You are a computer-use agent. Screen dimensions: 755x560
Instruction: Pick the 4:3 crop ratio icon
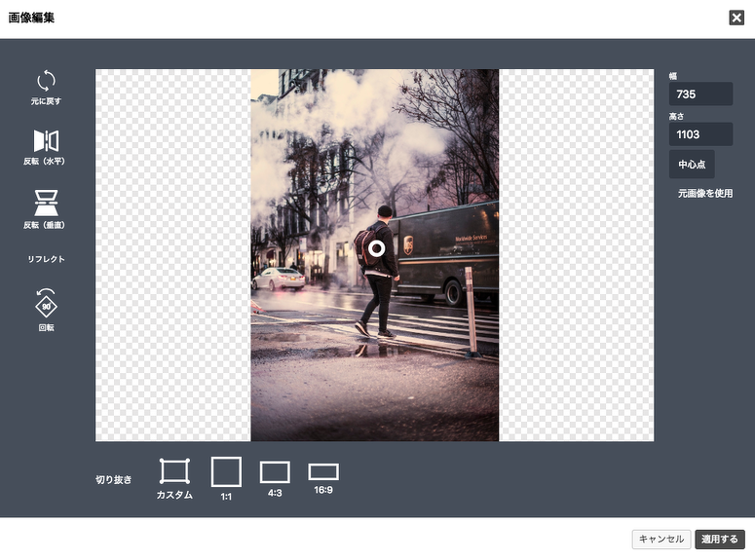tap(275, 472)
